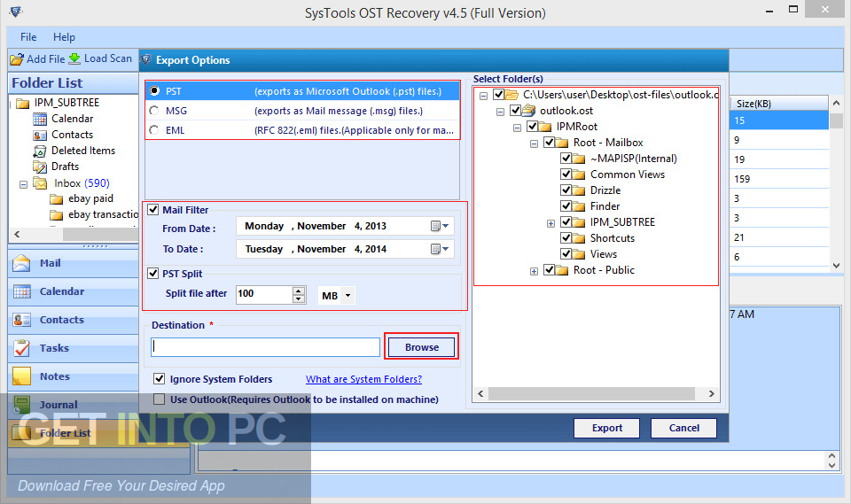Click the Add File toolbar icon

click(x=17, y=58)
